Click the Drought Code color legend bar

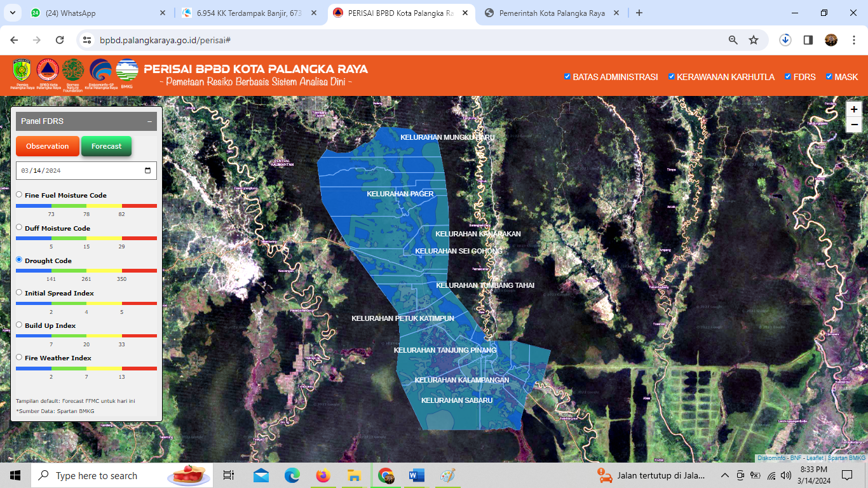click(x=86, y=271)
